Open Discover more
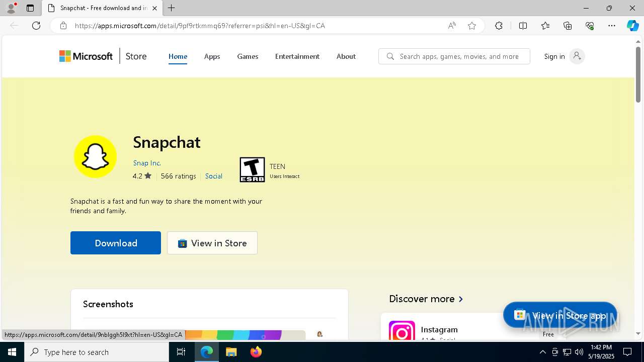 point(426,299)
